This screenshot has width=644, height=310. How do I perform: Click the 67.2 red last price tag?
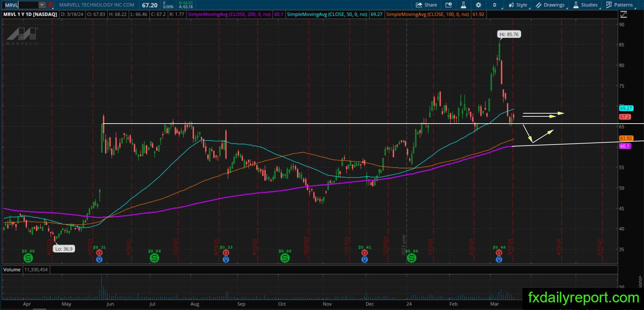(625, 117)
